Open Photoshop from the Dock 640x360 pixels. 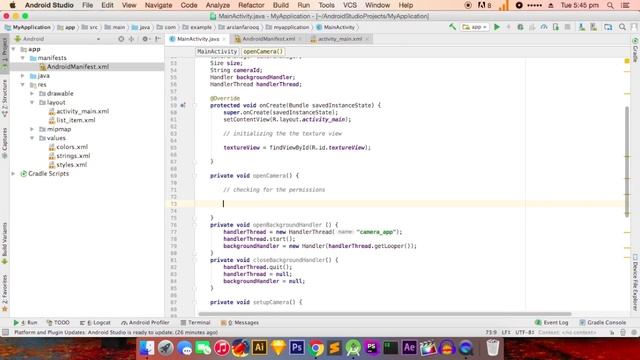(x=297, y=348)
